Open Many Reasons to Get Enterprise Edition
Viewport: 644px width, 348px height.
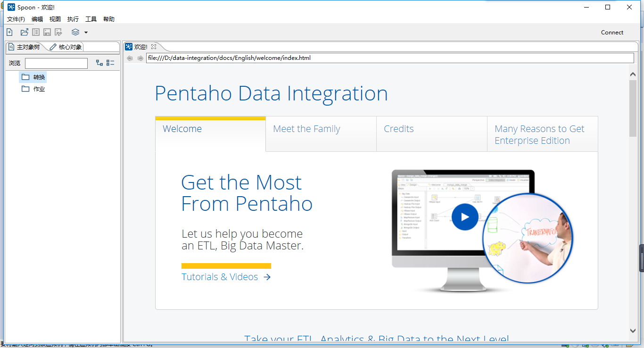pos(543,134)
